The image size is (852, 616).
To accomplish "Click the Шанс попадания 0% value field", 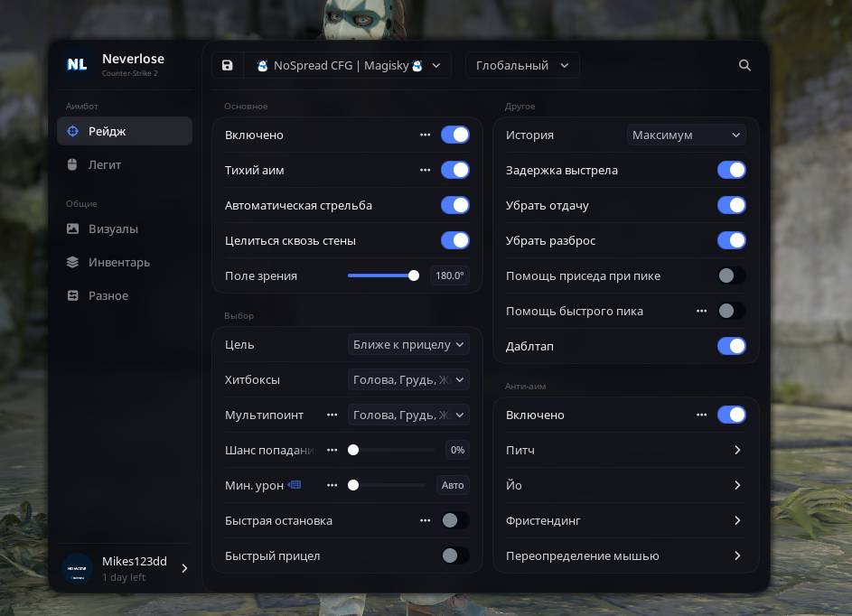I will click(457, 450).
